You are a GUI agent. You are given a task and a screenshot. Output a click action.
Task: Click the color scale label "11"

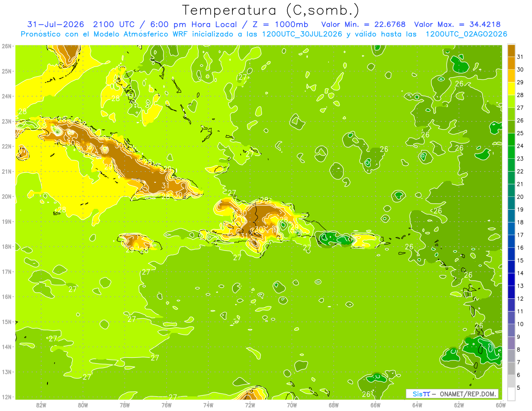point(520,311)
